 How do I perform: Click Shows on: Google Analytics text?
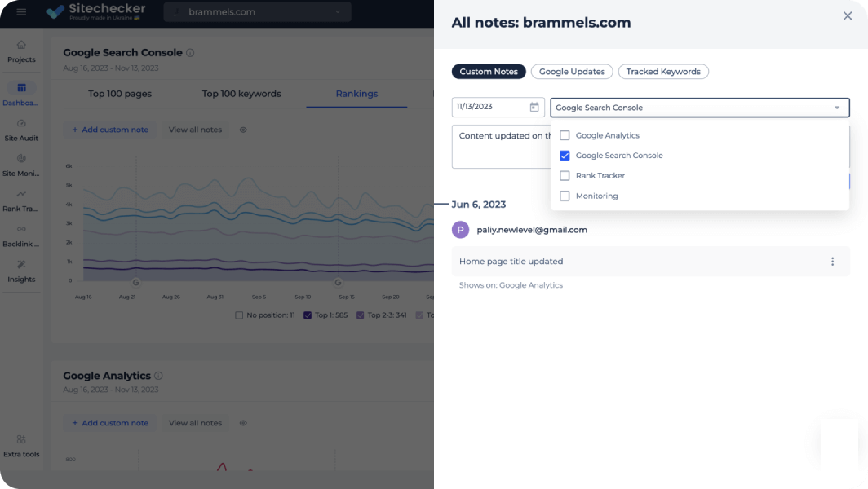tap(511, 285)
